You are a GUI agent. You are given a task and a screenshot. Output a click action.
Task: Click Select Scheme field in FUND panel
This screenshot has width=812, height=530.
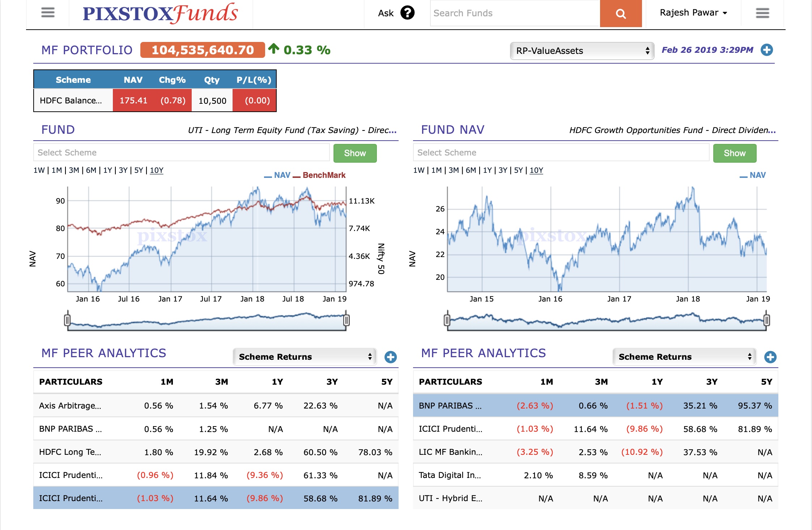[x=182, y=153]
